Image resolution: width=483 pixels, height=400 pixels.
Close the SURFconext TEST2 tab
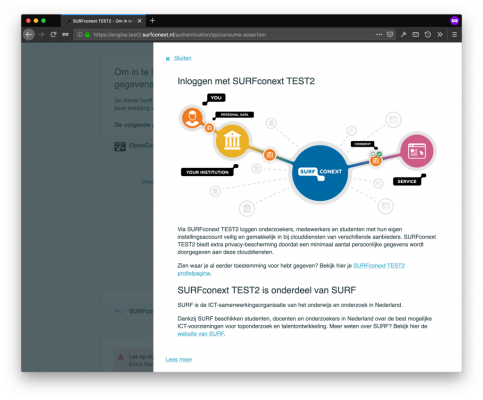[x=139, y=21]
